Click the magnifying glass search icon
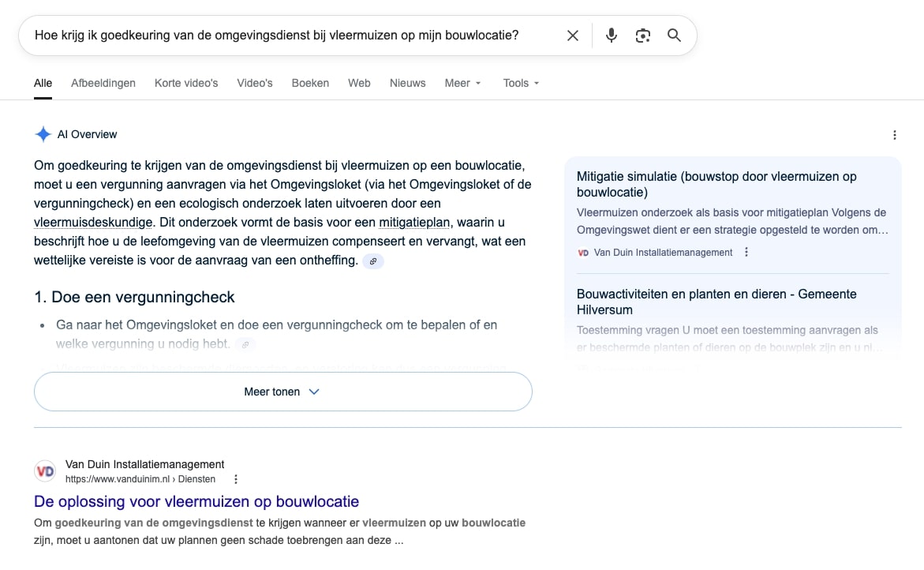The width and height of the screenshot is (924, 570). [x=674, y=36]
